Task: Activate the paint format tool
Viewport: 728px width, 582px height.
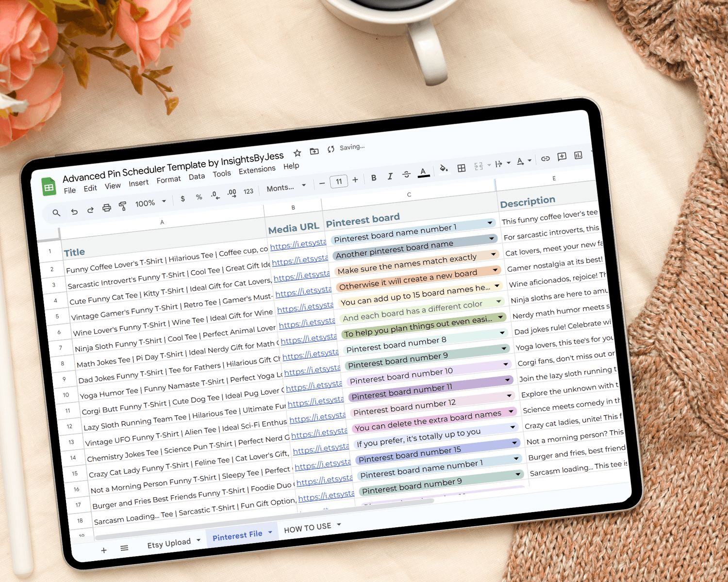Action: click(123, 206)
